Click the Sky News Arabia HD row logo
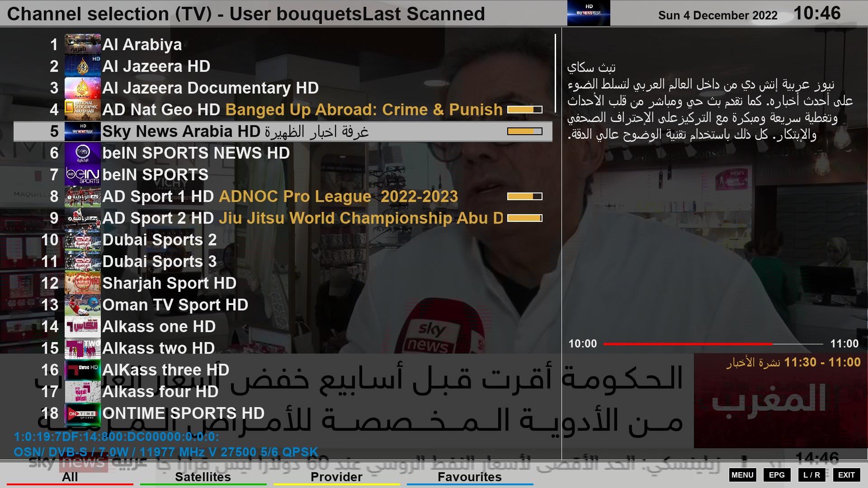Screen dimensions: 868x488 [x=83, y=131]
